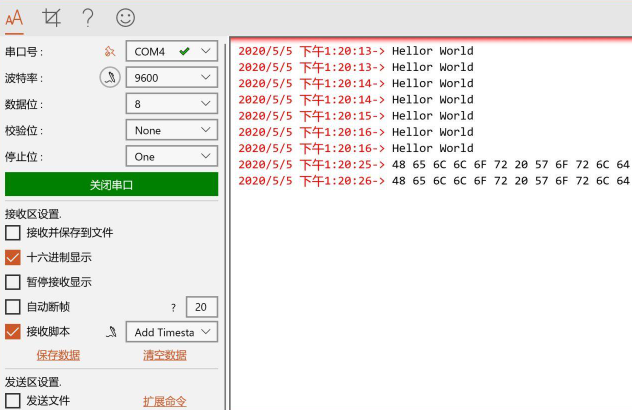Uncheck the 十六进制显示 checkbox
This screenshot has width=632, height=410.
[13, 257]
